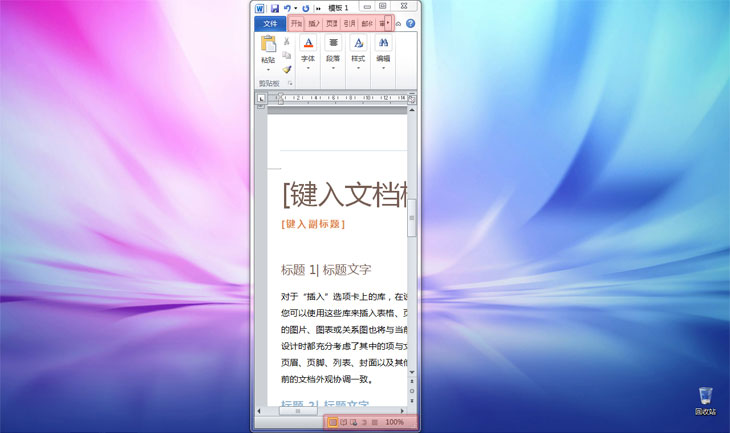Click the 粘贴 Paste button

point(268,53)
